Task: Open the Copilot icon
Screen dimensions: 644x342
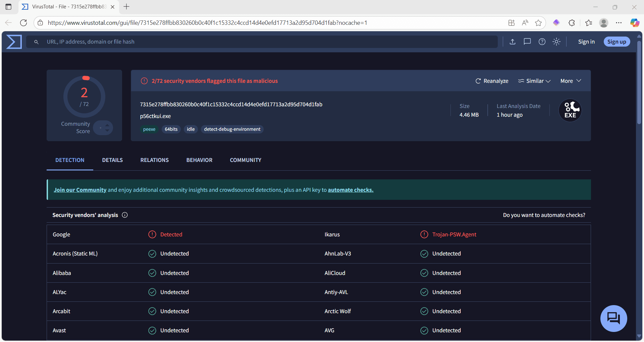Action: [x=635, y=23]
